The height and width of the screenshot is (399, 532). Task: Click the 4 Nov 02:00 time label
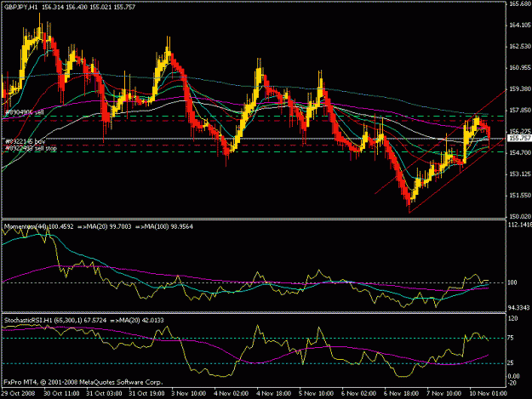[232, 394]
